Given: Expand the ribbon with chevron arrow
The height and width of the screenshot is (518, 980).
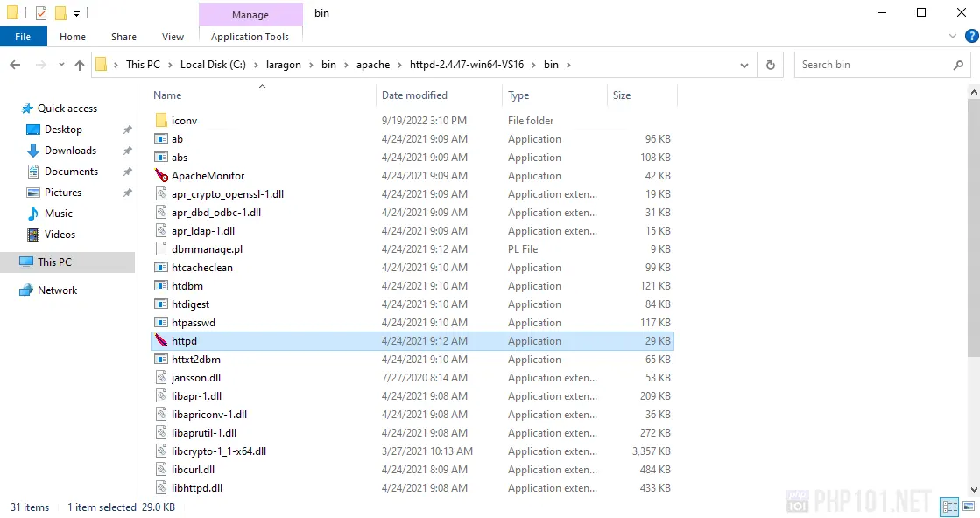Looking at the screenshot, I should click(954, 36).
